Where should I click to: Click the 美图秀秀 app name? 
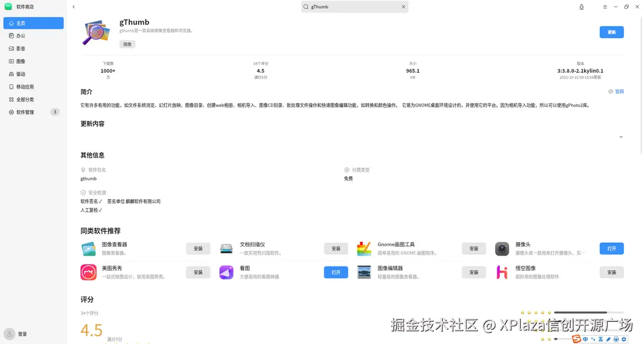point(111,268)
